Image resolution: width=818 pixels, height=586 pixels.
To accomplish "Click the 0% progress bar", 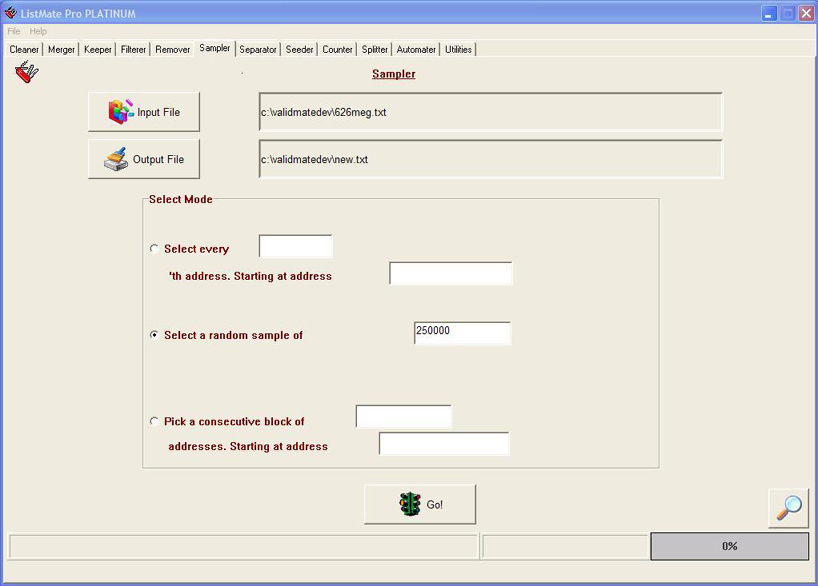I will pos(729,546).
